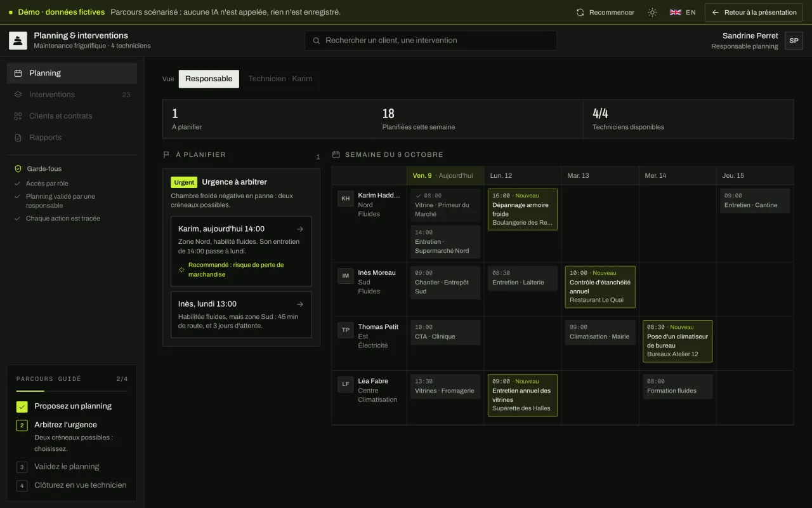
Task: Click the LF avatar for Léa Fabre
Action: tap(346, 384)
